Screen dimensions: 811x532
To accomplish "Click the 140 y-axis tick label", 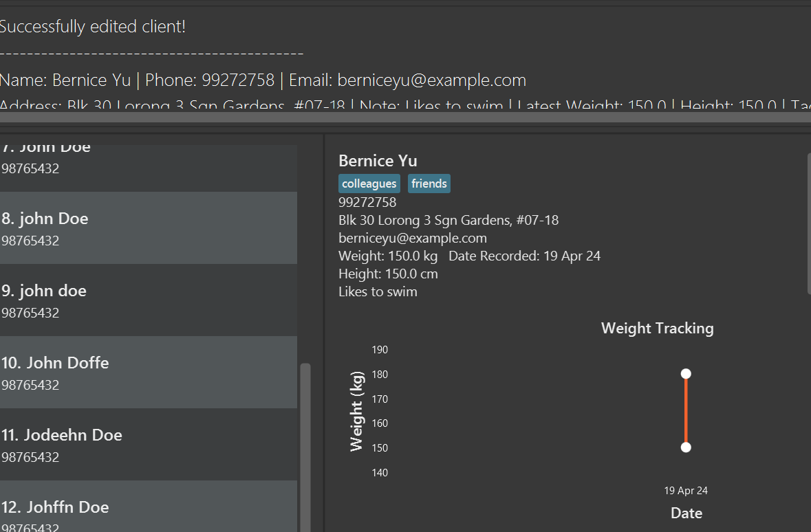I will coord(380,472).
